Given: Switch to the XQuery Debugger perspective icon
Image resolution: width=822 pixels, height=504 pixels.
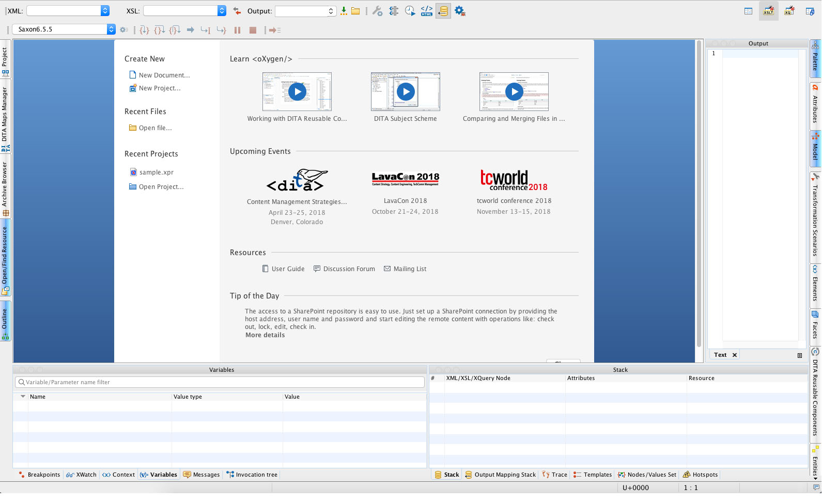Looking at the screenshot, I should coord(789,11).
